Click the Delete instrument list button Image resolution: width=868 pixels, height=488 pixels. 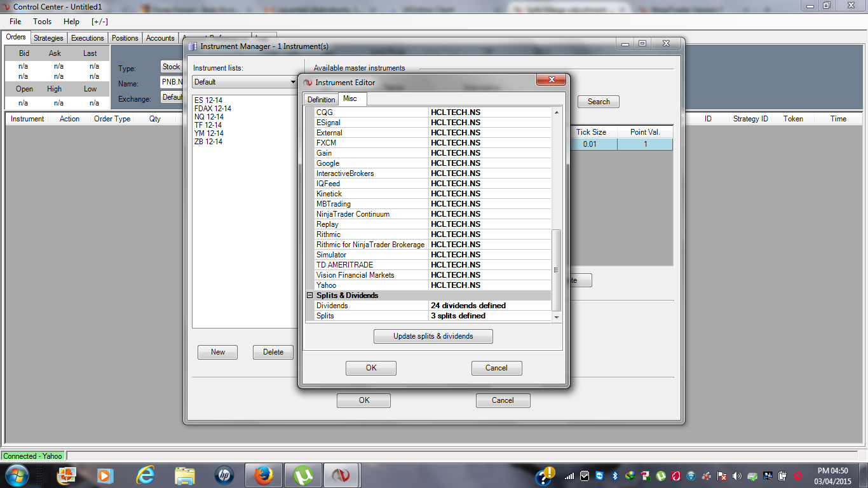point(273,352)
